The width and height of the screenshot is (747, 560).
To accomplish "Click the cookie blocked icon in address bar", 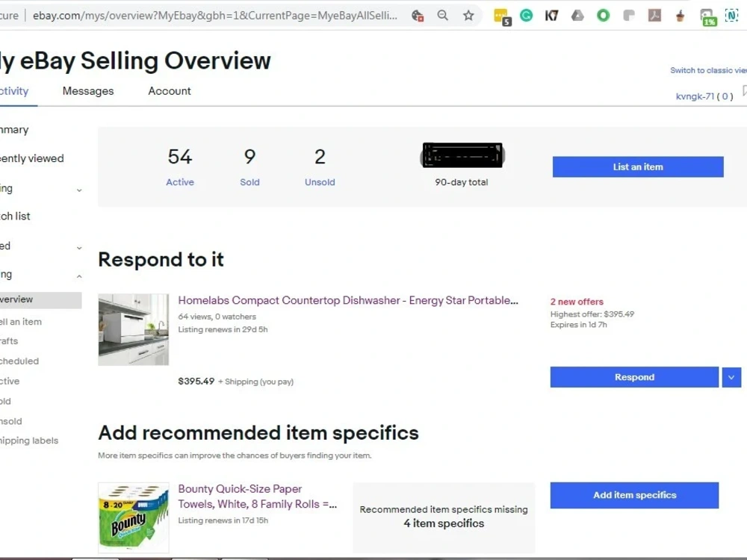I will 418,16.
